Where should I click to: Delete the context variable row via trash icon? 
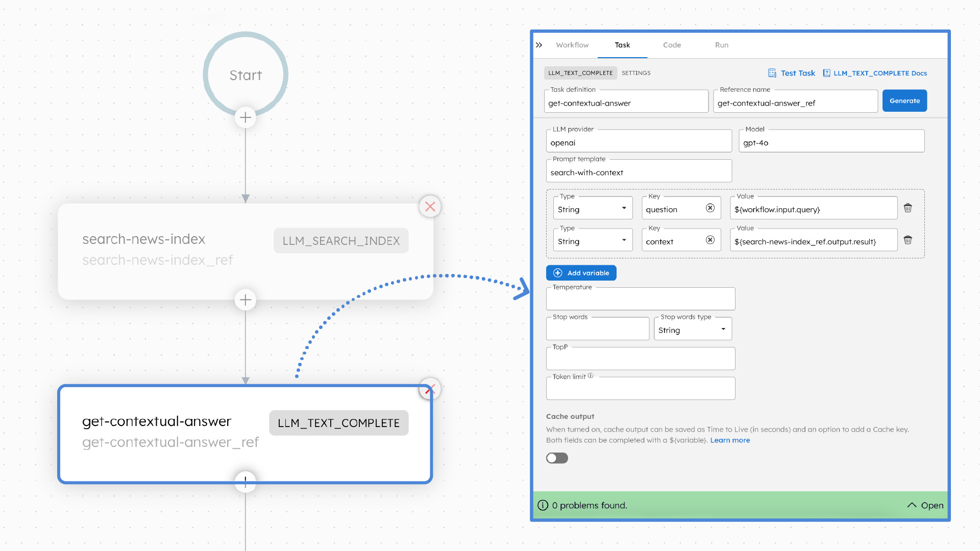(x=908, y=240)
